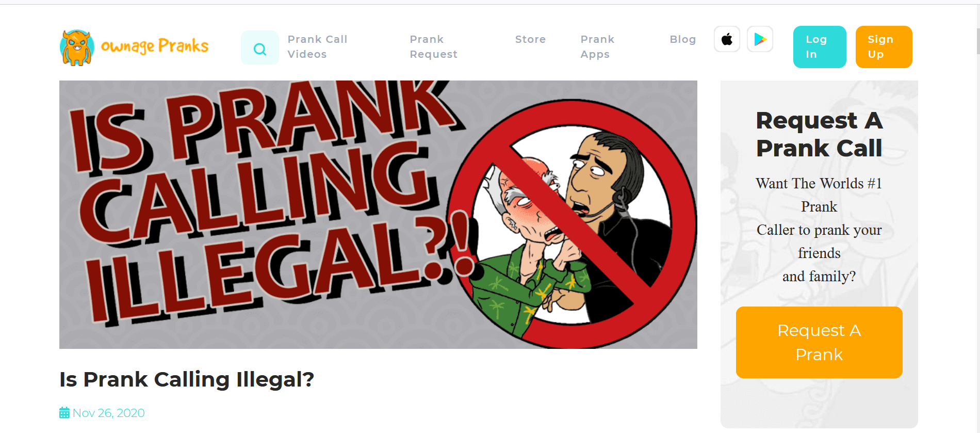Click the Request A Prank Call heading

(819, 134)
